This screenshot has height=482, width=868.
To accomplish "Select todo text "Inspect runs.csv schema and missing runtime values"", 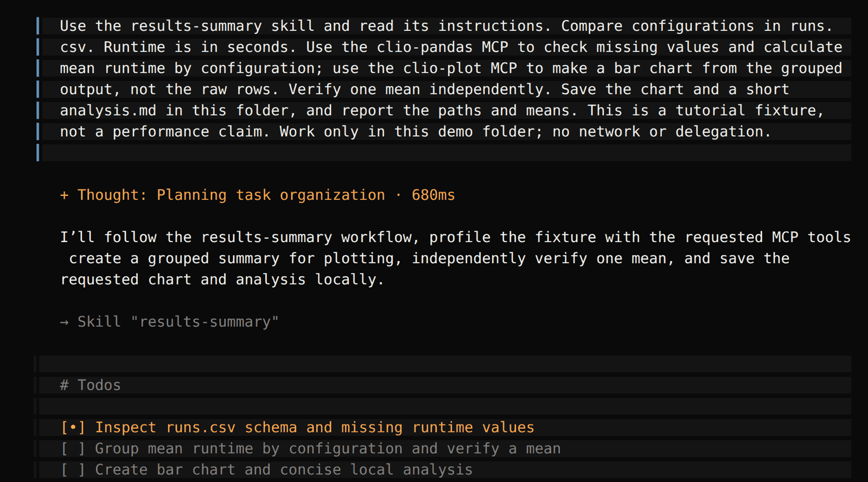I will coord(315,428).
